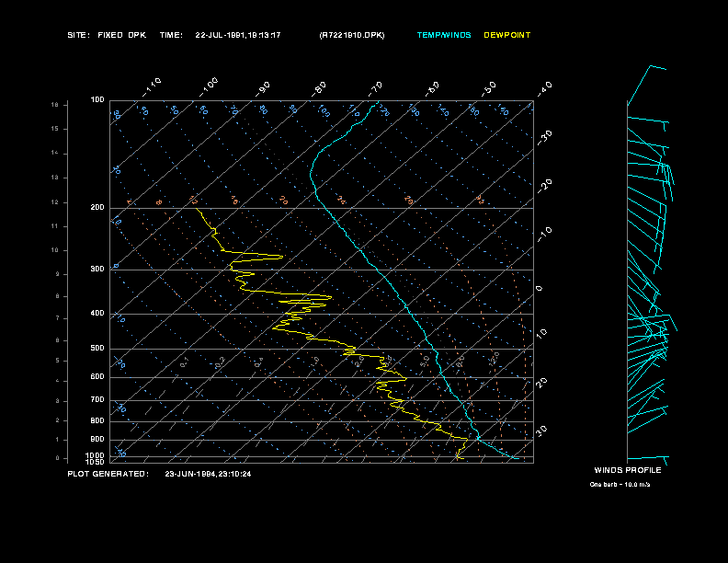
Task: Select the 200 pressure level label
Action: tap(97, 208)
